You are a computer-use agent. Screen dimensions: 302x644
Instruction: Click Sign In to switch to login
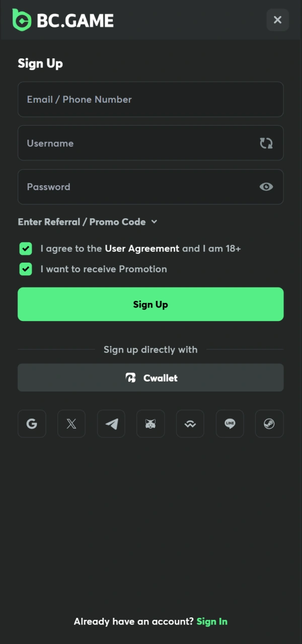(x=212, y=621)
